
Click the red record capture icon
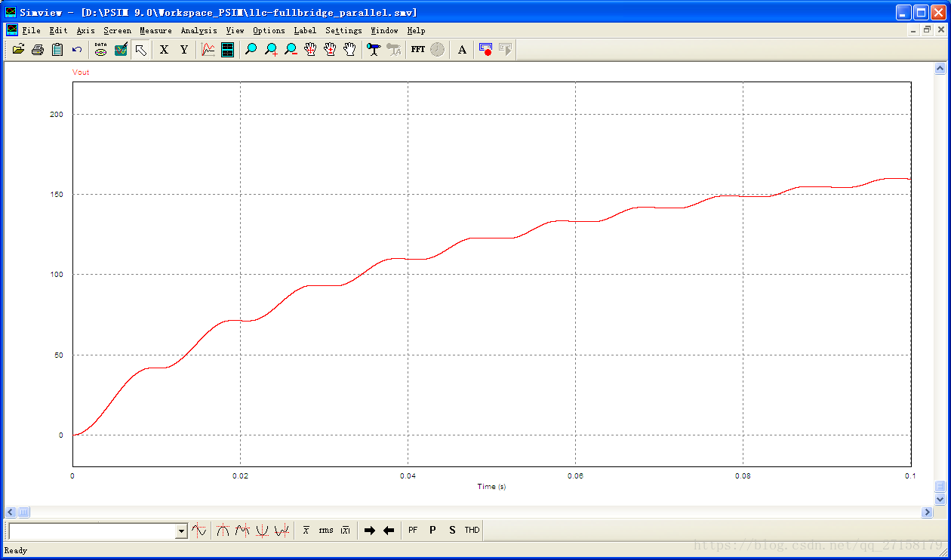tap(485, 50)
